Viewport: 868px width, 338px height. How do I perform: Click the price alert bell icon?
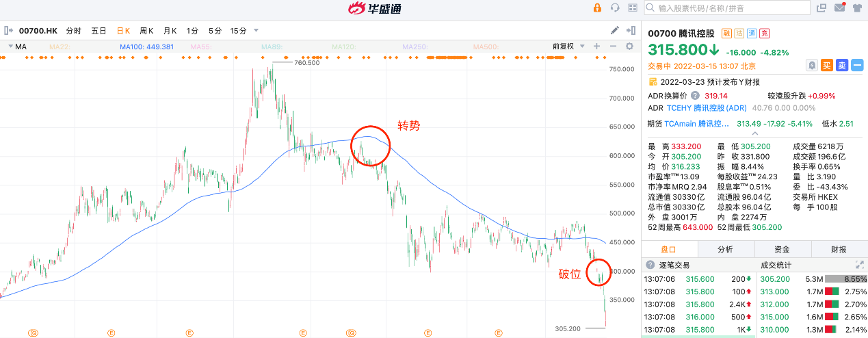tap(811, 65)
